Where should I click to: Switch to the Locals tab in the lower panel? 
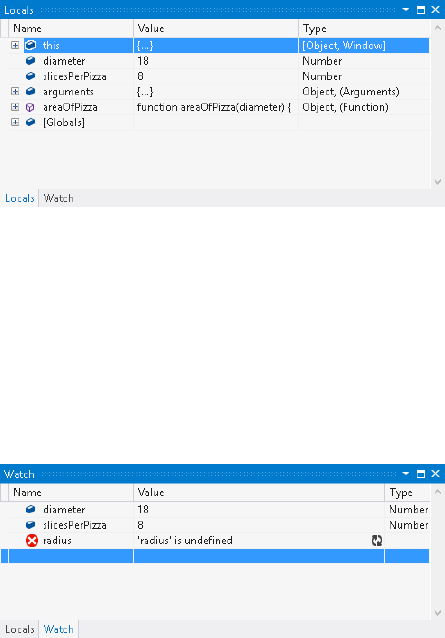tap(20, 629)
